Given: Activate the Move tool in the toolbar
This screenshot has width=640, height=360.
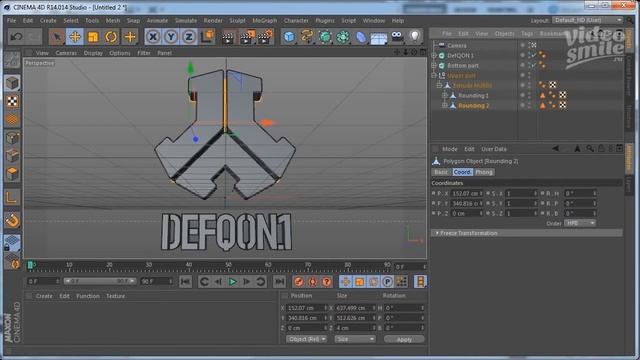Looking at the screenshot, I should 75,37.
